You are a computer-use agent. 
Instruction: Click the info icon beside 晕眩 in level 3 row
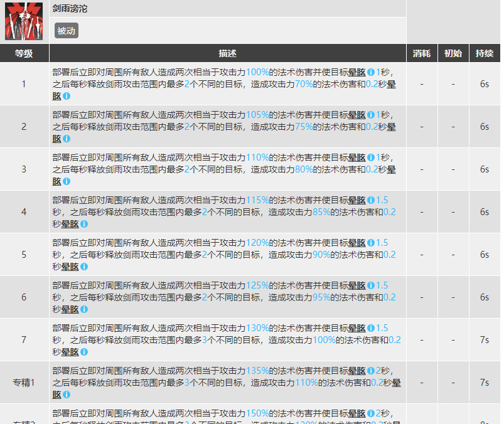pyautogui.click(x=371, y=157)
